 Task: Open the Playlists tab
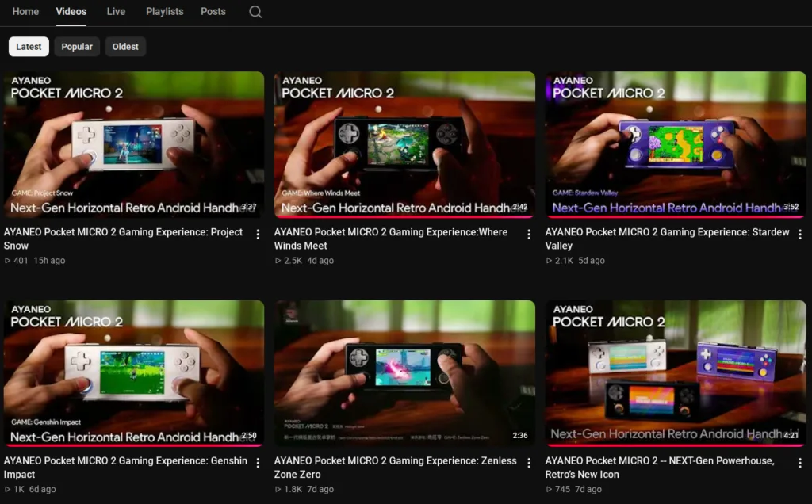[x=165, y=11]
